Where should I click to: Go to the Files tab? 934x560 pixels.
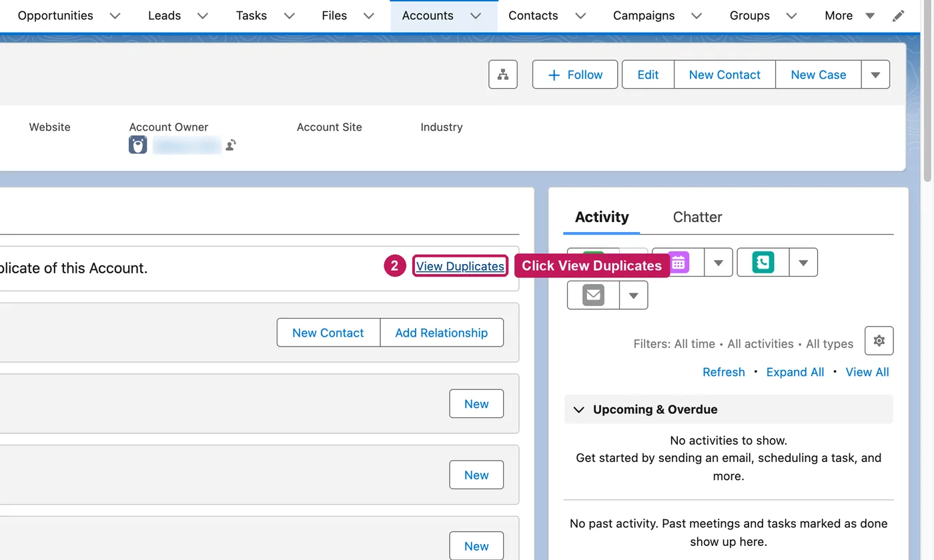(334, 15)
